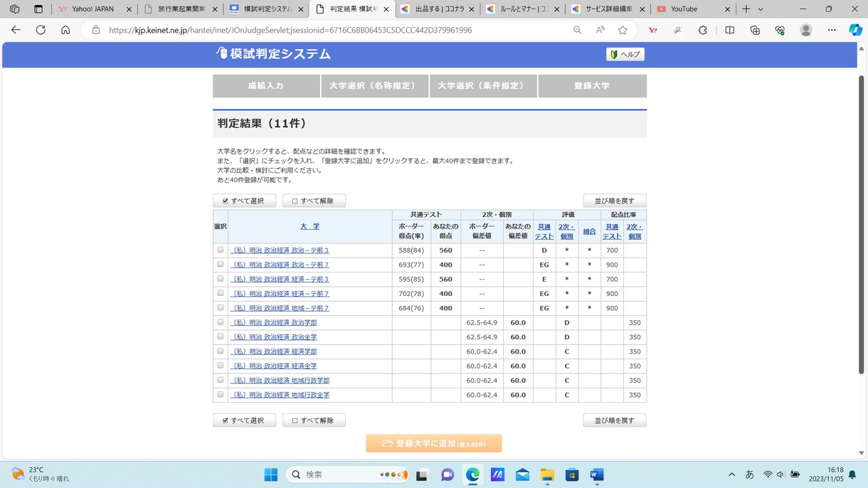Click lower すべて解除 button

(x=314, y=420)
